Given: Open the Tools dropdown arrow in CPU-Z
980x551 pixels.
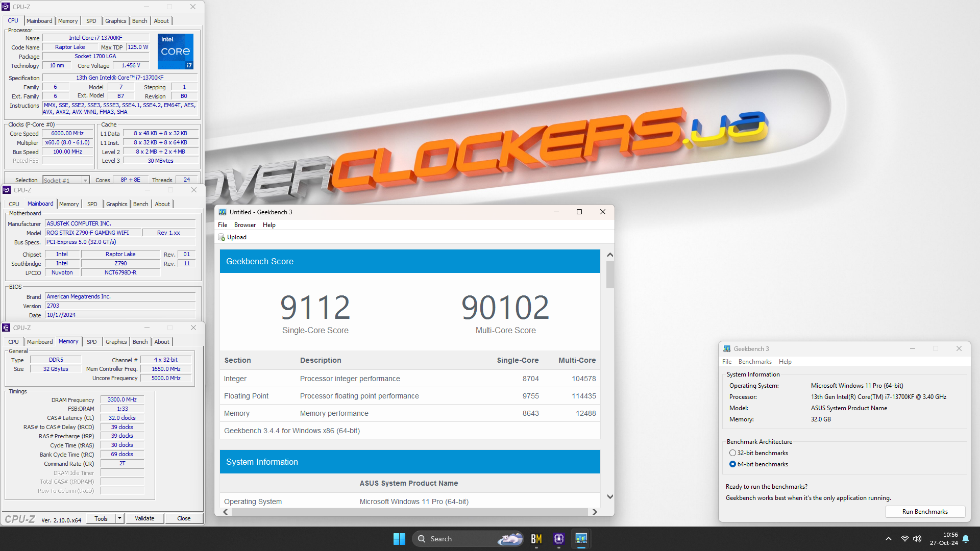Looking at the screenshot, I should (119, 518).
